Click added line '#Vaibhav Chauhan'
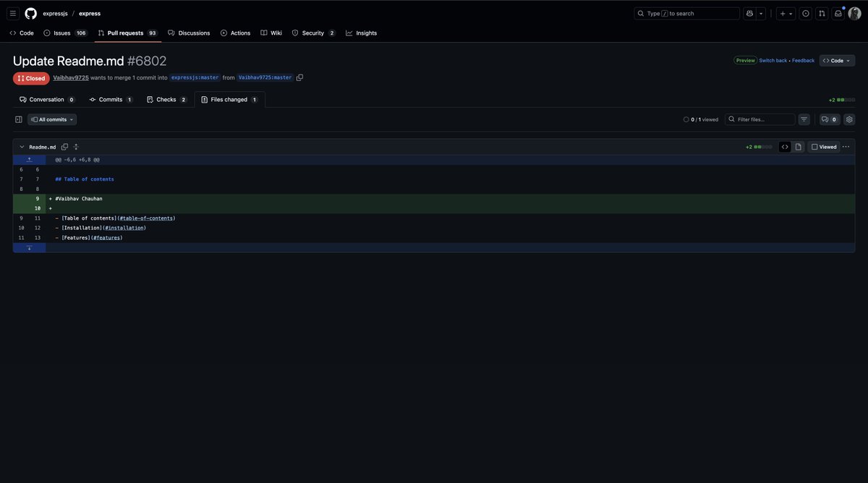Image resolution: width=868 pixels, height=483 pixels. 79,199
